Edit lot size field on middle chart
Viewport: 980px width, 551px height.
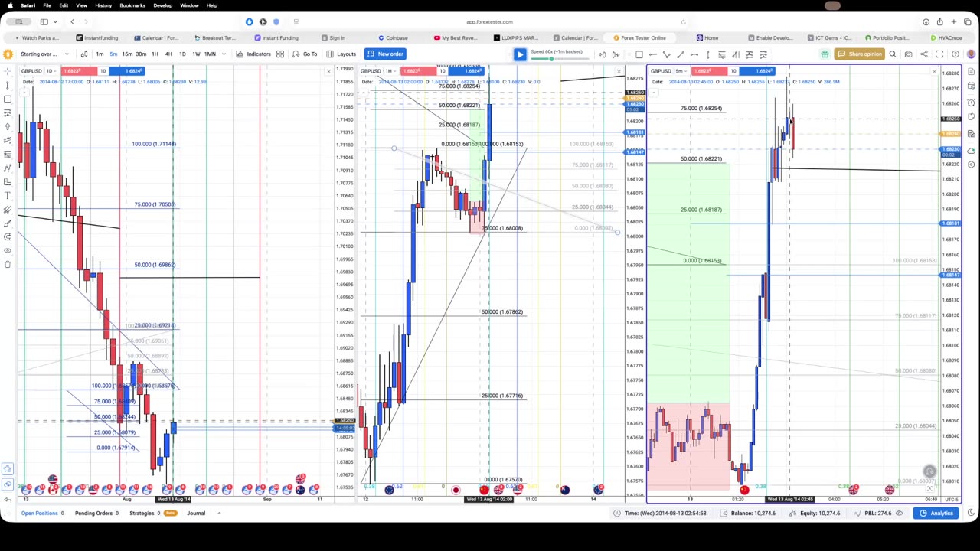[x=442, y=71]
